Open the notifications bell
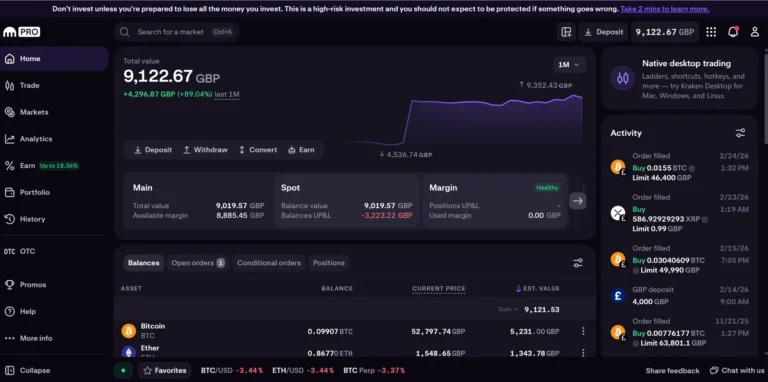Image resolution: width=768 pixels, height=382 pixels. pyautogui.click(x=733, y=32)
